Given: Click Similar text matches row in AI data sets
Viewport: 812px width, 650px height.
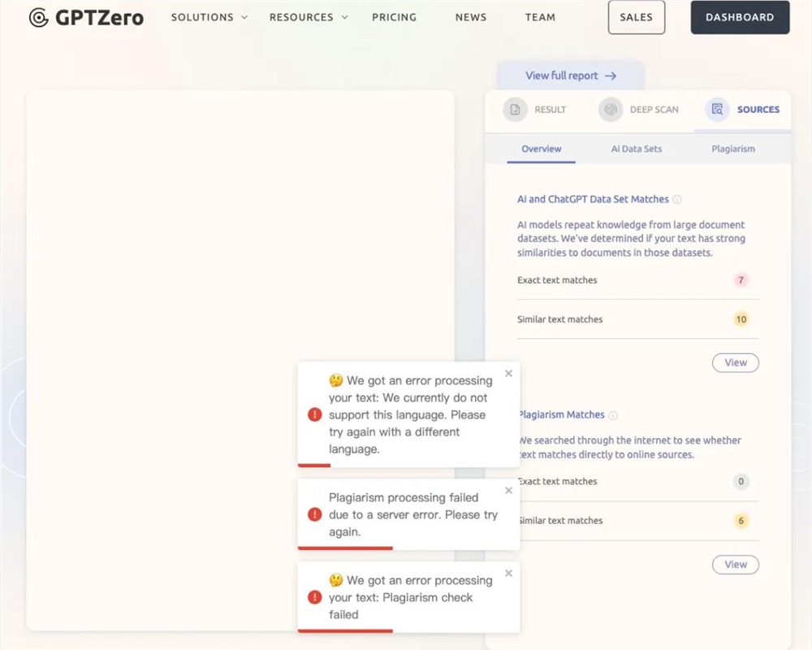Looking at the screenshot, I should point(638,319).
